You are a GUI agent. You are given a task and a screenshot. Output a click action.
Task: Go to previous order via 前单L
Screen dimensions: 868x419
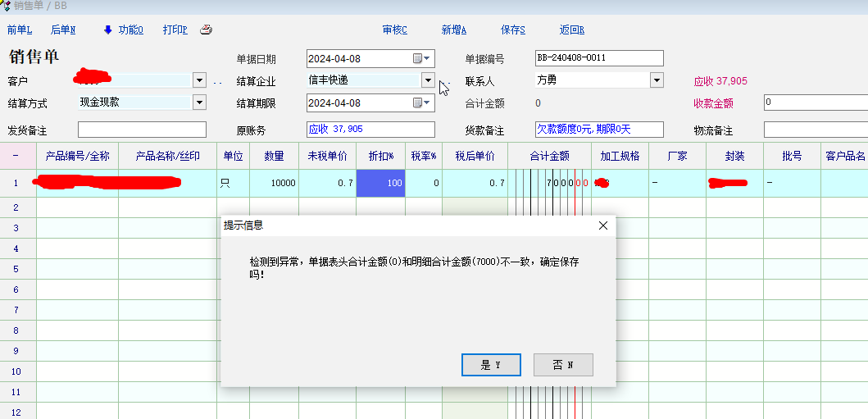(x=20, y=30)
